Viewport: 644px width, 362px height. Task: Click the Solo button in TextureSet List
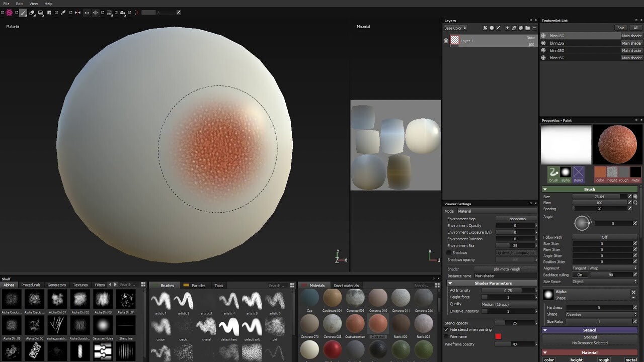click(621, 27)
